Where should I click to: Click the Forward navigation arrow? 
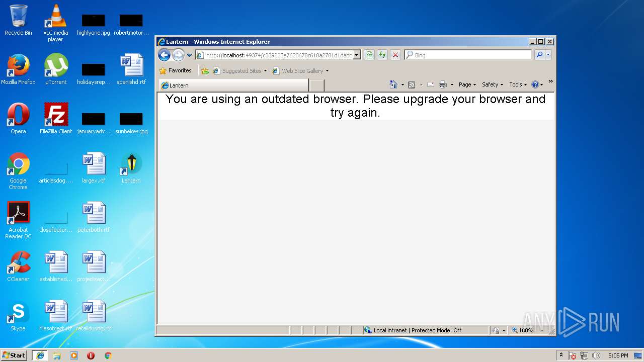click(x=178, y=55)
